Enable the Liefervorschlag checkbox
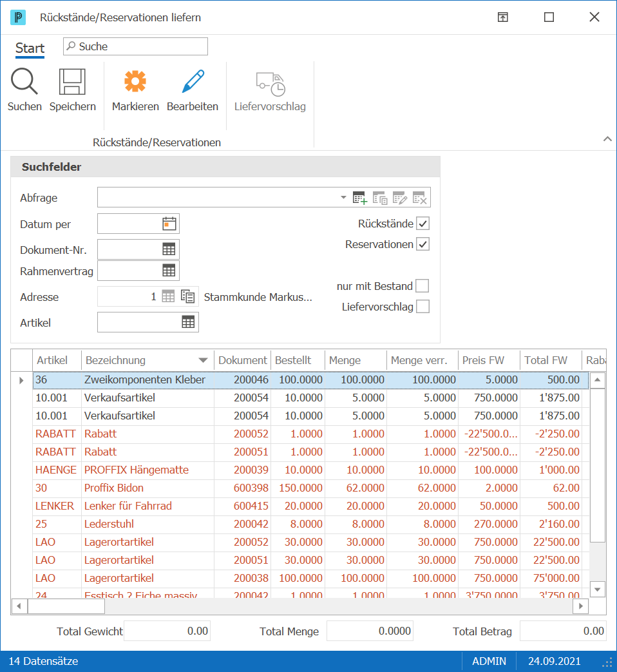 click(x=423, y=307)
